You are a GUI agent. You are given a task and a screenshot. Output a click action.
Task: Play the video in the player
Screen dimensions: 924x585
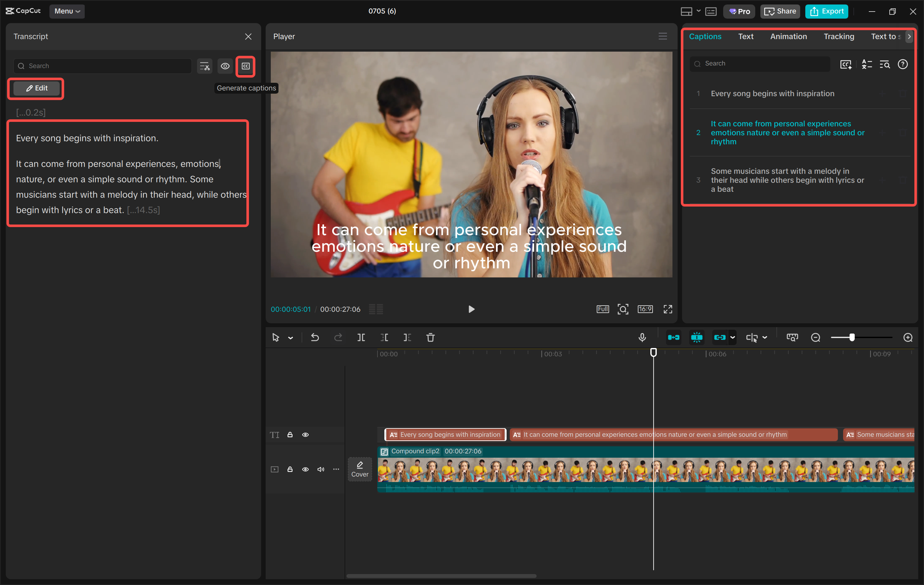click(x=471, y=309)
